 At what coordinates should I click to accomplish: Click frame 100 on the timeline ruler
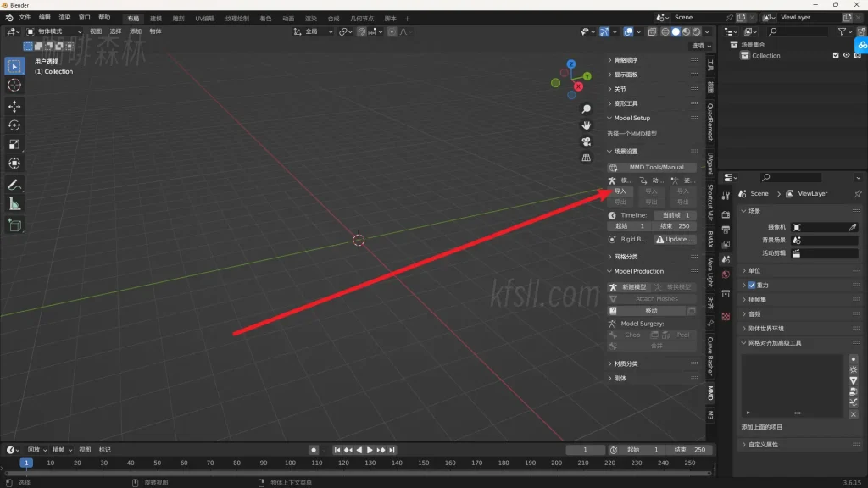point(290,463)
